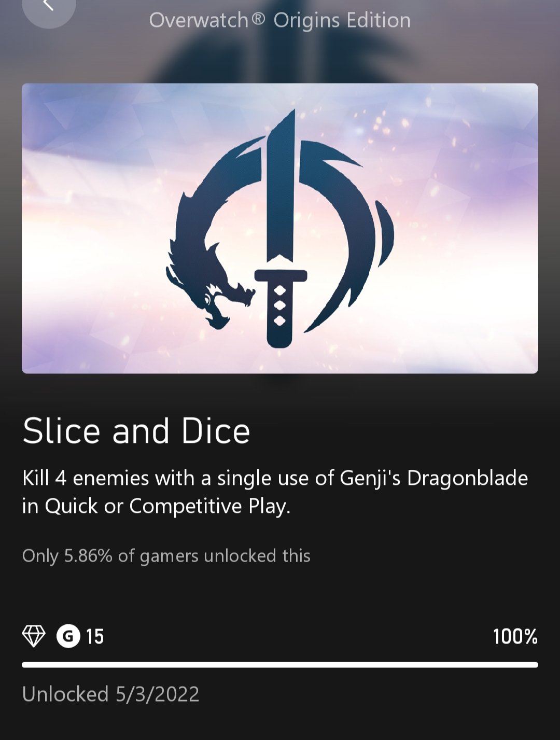Click the Slice and Dice heading
Viewport: 560px width, 740px height.
coord(136,431)
